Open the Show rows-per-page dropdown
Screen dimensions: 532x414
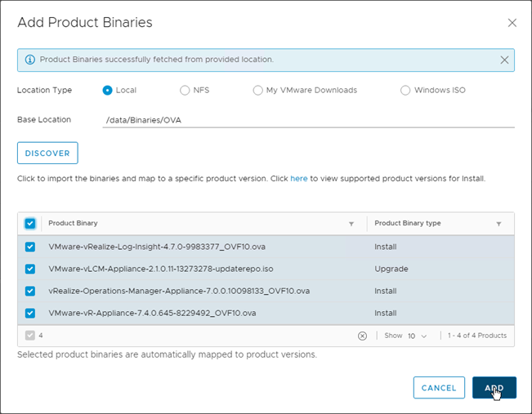click(x=417, y=336)
